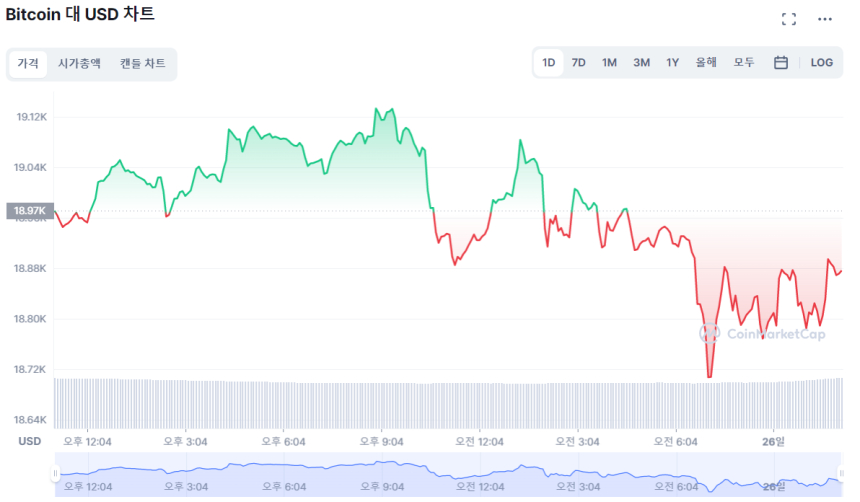Open the three-dot more options menu

click(825, 19)
